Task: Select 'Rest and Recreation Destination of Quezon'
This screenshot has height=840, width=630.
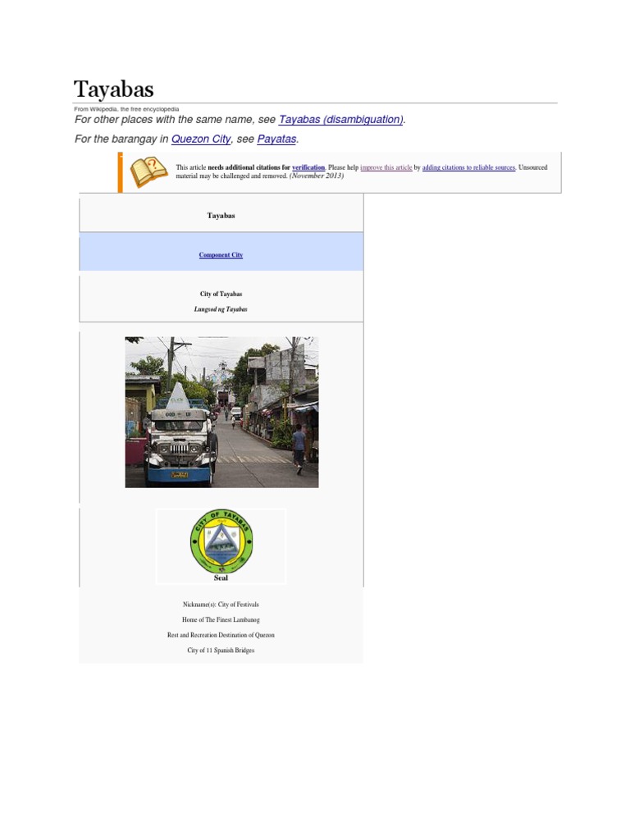Action: click(221, 635)
